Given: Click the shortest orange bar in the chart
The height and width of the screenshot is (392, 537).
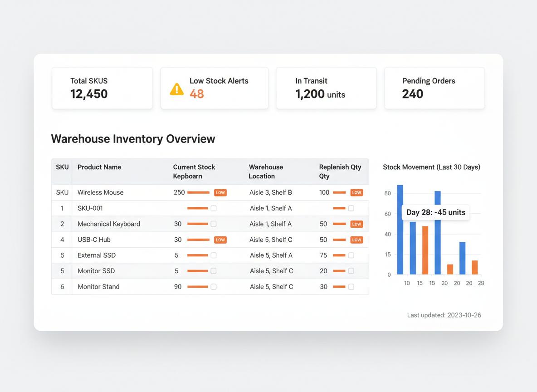Looking at the screenshot, I should (450, 269).
